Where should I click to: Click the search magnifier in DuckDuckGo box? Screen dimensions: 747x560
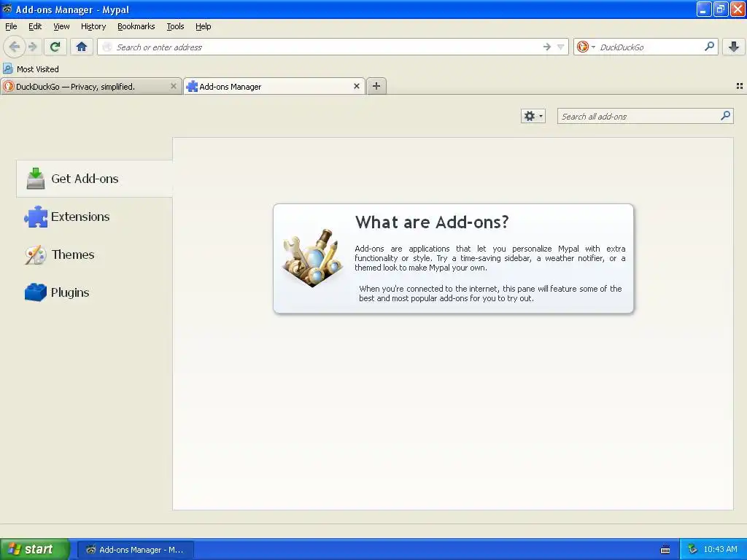(709, 47)
